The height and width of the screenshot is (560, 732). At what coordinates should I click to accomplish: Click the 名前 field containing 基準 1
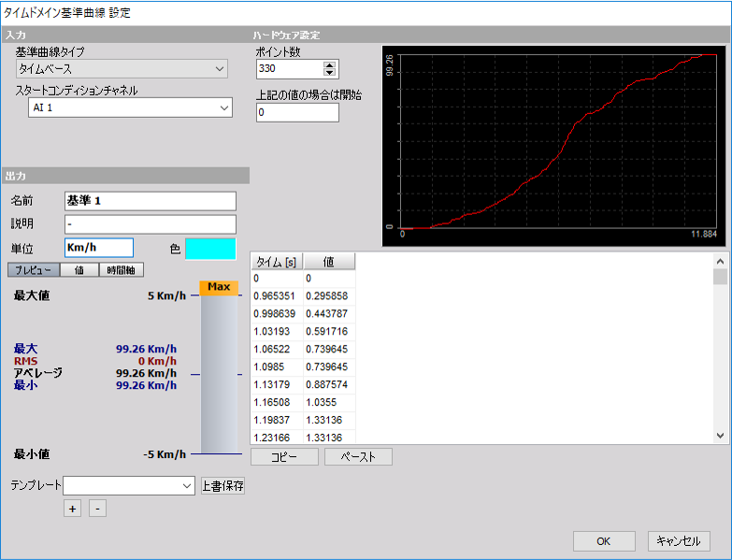[x=151, y=201]
